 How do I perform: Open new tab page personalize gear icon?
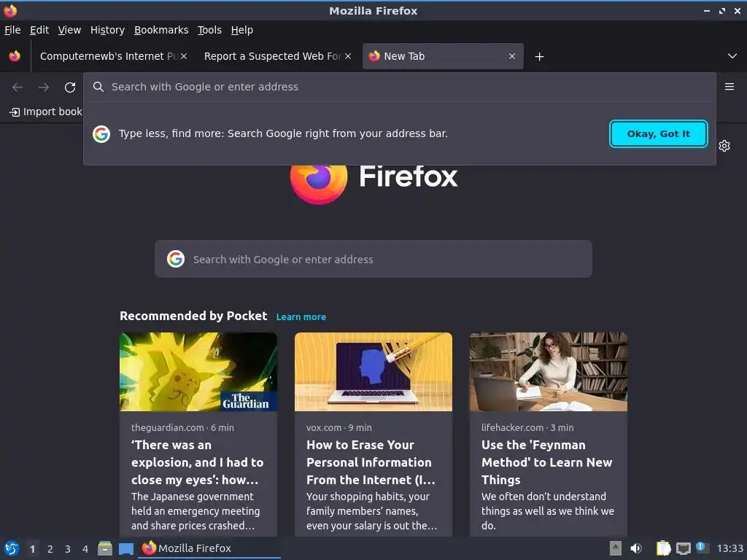tap(724, 146)
